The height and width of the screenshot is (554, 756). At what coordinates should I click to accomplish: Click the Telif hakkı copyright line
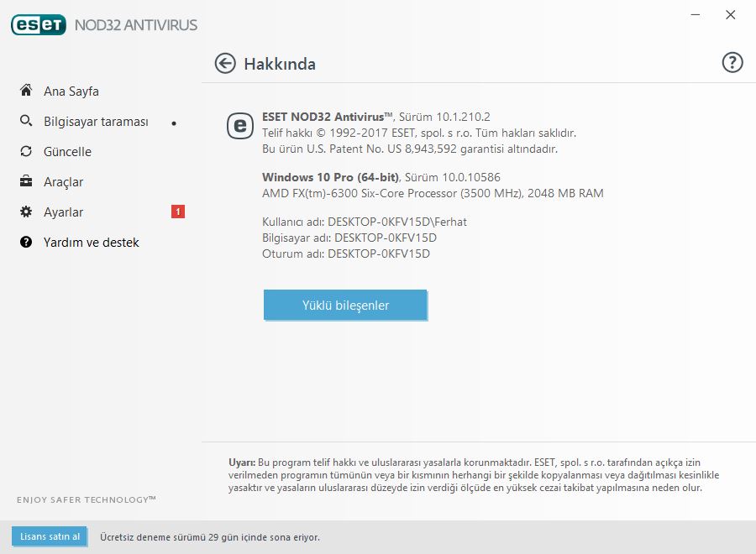419,133
